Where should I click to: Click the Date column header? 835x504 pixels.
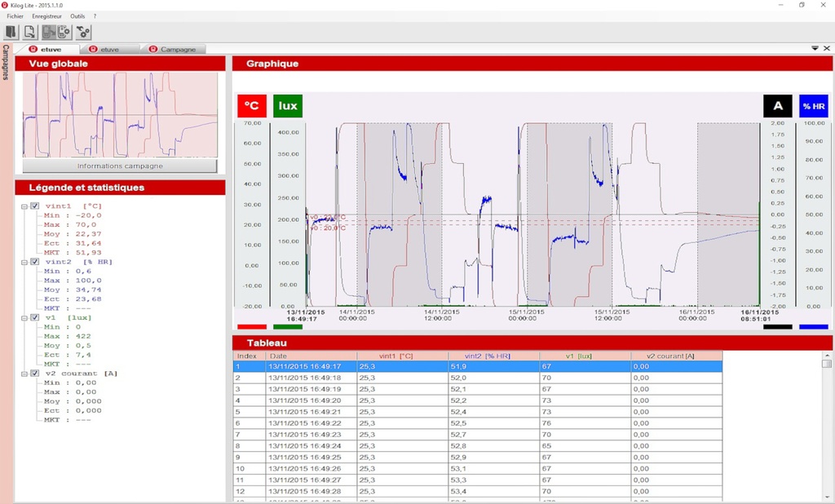tap(311, 356)
